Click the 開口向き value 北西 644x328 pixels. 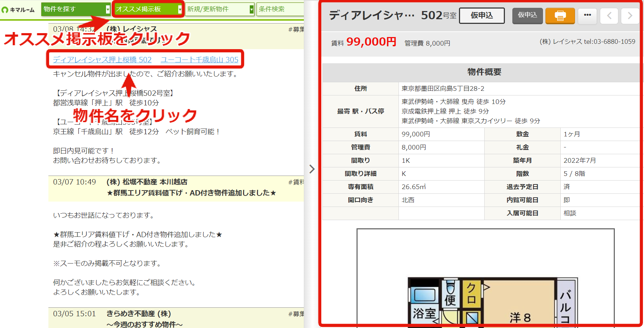[408, 200]
